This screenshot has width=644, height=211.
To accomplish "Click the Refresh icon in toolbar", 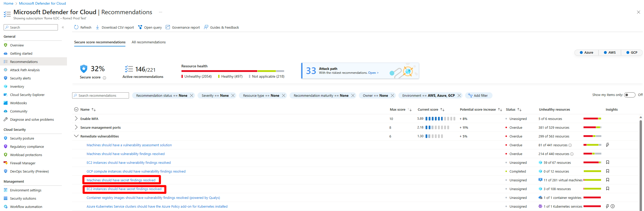I will pos(76,27).
